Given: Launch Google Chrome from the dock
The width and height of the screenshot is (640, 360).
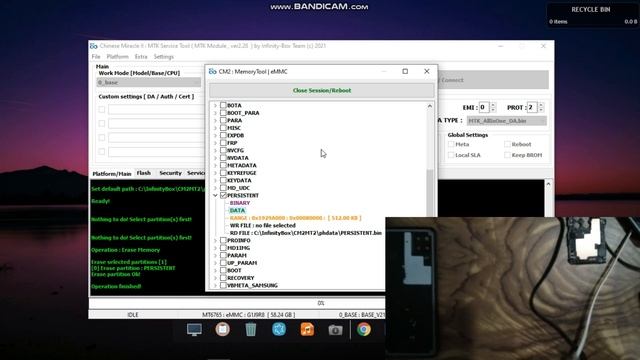Looking at the screenshot, I should tap(364, 329).
